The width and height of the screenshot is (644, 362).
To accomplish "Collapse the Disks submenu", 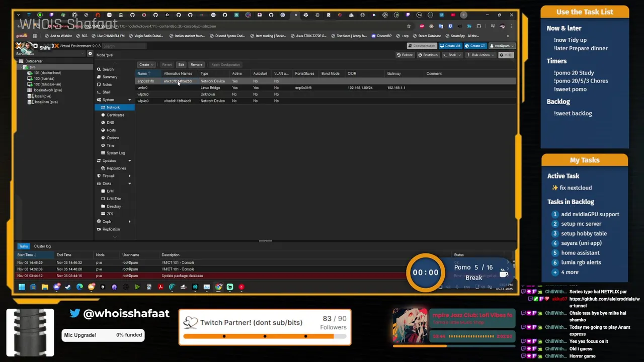I will point(130,184).
